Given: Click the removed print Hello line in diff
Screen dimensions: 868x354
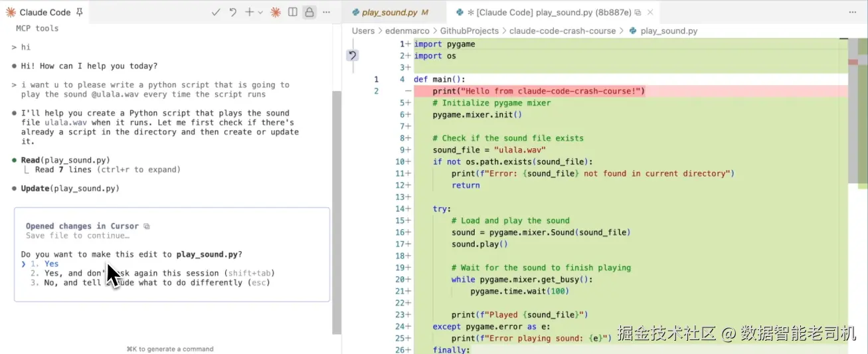Looking at the screenshot, I should tap(538, 91).
